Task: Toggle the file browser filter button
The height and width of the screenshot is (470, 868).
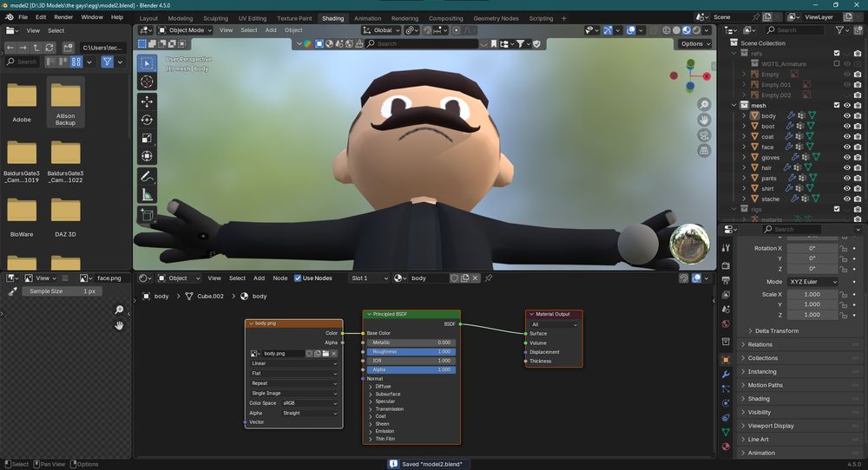Action: pyautogui.click(x=107, y=62)
